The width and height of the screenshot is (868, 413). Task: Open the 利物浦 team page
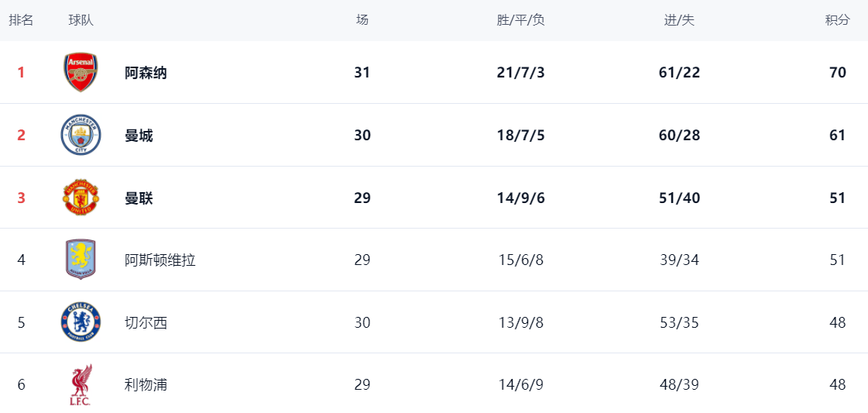point(146,384)
